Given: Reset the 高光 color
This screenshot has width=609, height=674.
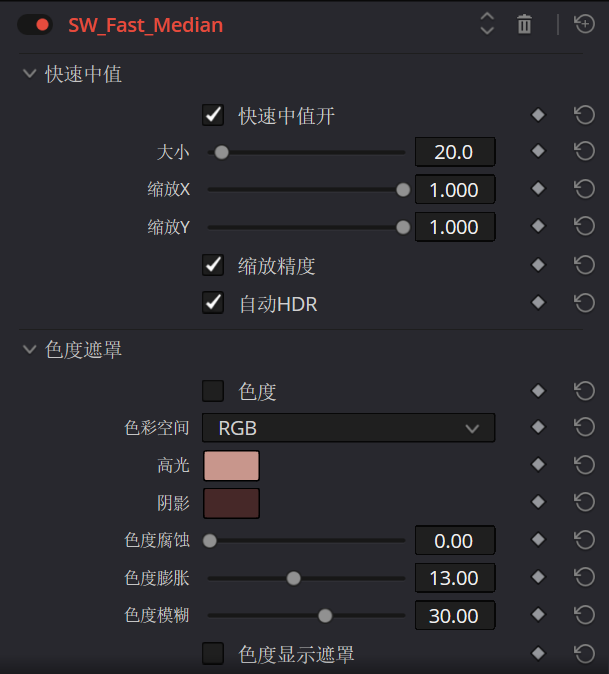Looking at the screenshot, I should pos(585,465).
